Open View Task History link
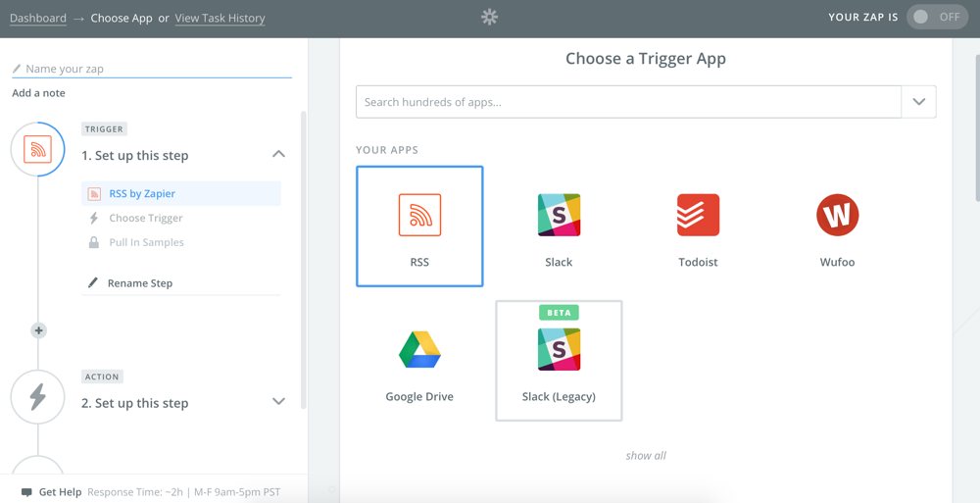 pos(220,19)
